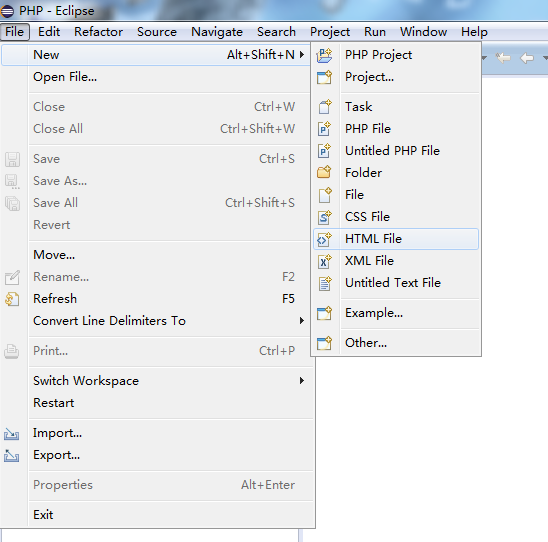
Task: Click the XML File icon
Action: tap(324, 261)
